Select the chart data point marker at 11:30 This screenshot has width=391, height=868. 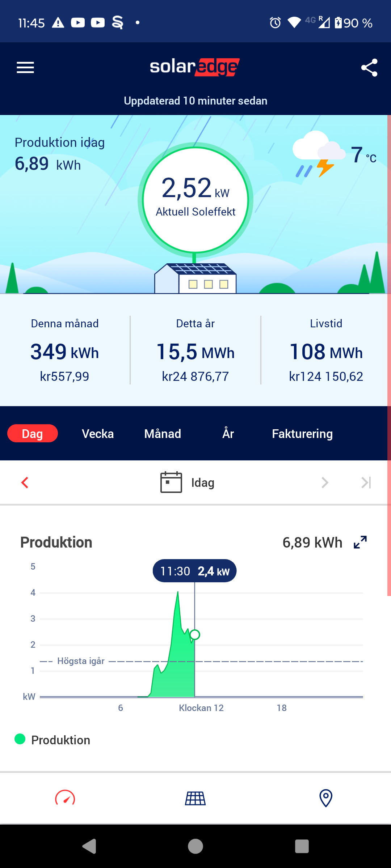195,634
